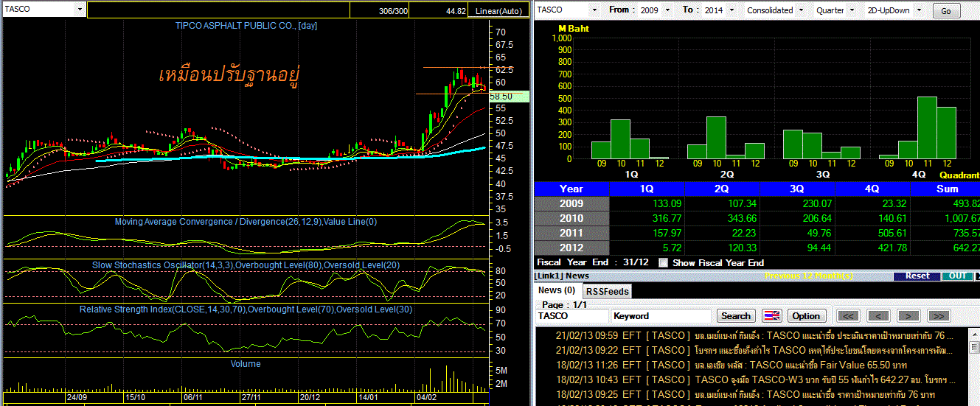The width and height of the screenshot is (980, 406).
Task: Click the OUT button
Action: coord(957,276)
